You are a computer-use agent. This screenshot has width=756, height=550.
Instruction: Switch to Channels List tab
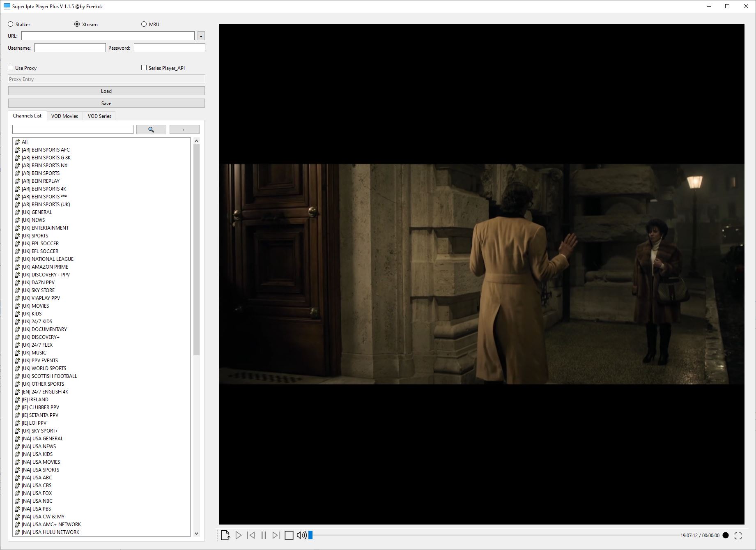(x=27, y=116)
